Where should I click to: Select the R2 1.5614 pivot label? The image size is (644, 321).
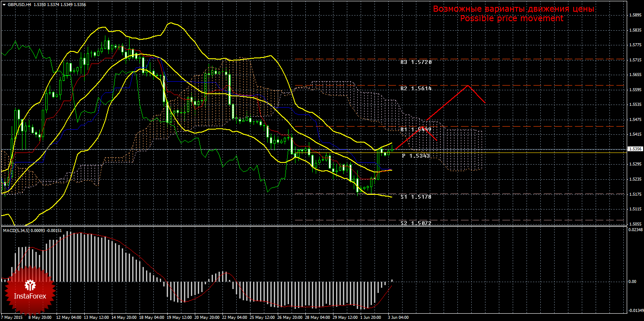(416, 88)
